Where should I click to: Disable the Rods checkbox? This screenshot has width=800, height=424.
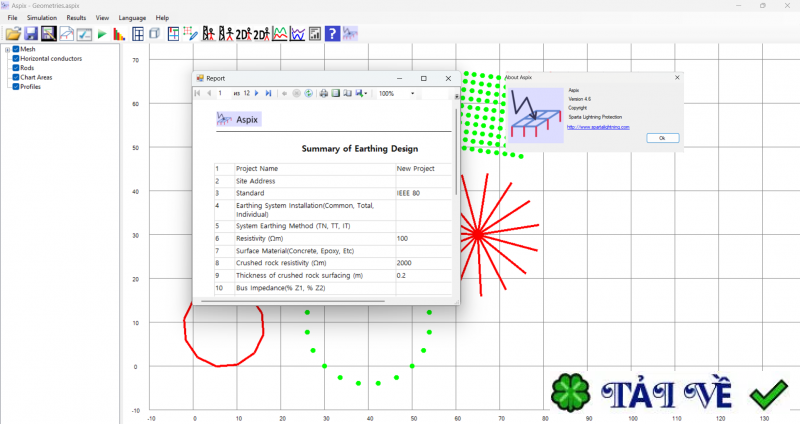(16, 68)
